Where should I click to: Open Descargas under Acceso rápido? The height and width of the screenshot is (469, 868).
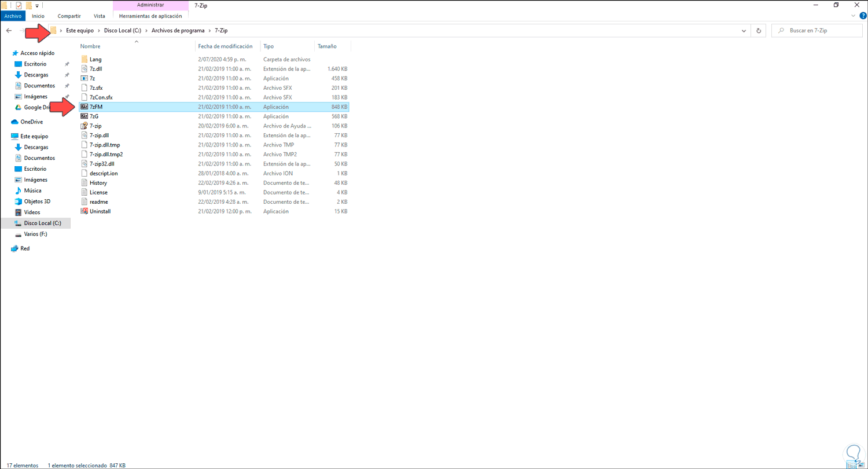[36, 75]
